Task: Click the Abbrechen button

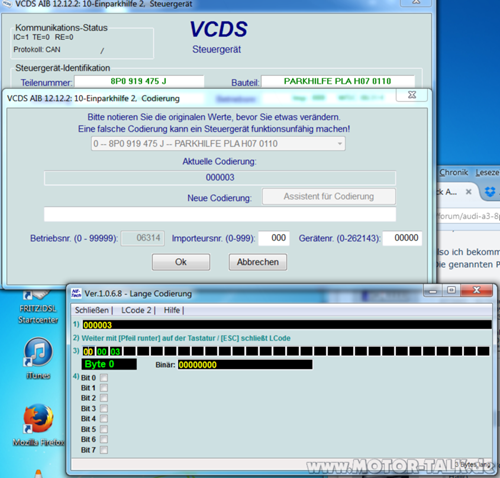Action: tap(258, 262)
